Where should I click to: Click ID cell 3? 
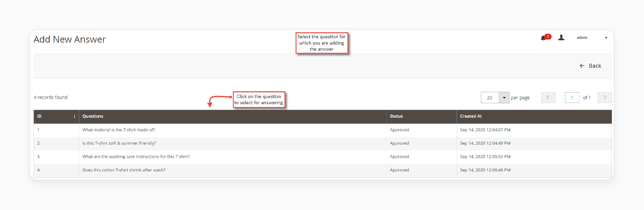(38, 156)
